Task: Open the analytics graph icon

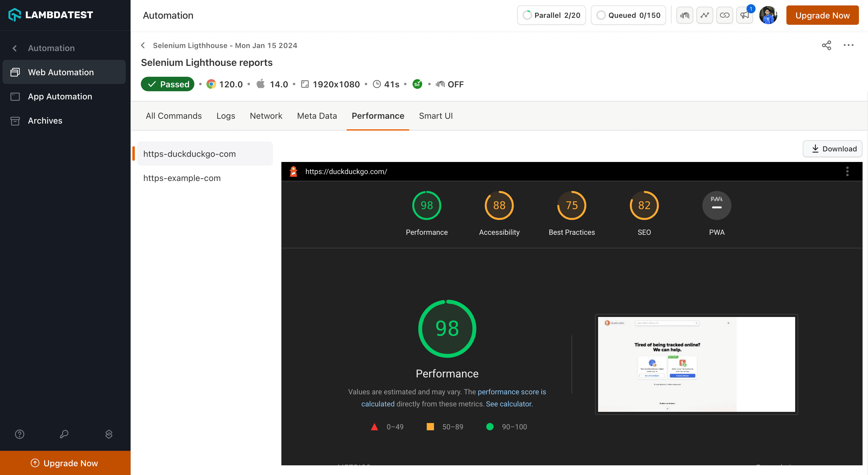Action: (704, 15)
